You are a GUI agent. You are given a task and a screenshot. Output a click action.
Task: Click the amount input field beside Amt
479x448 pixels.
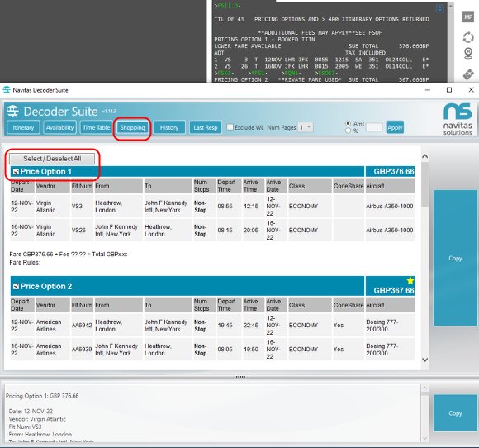point(374,127)
